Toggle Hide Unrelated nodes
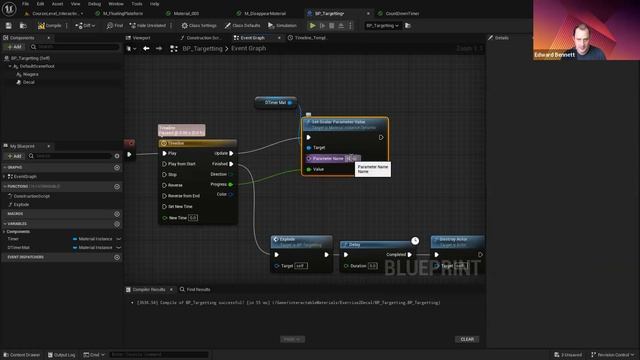This screenshot has height=360, width=640. 148,26
